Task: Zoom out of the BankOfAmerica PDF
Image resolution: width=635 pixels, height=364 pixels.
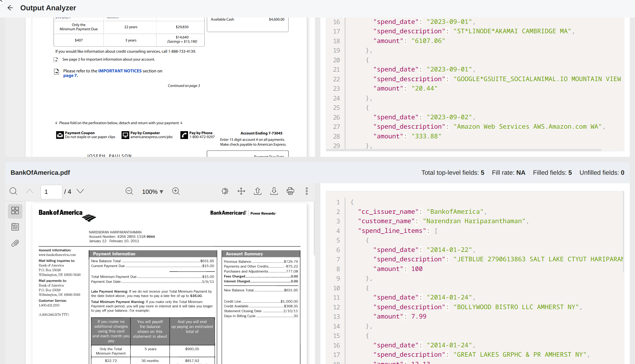Action: pyautogui.click(x=129, y=191)
